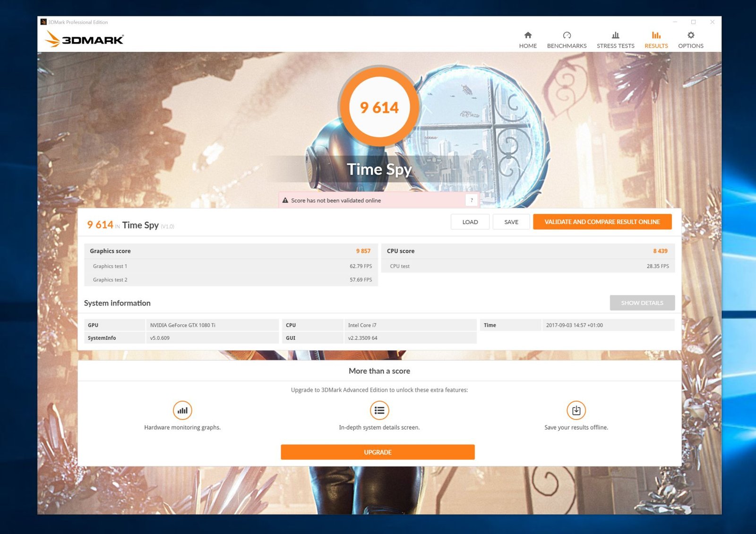Click Graphics test 1 row label
The height and width of the screenshot is (534, 756).
pos(110,266)
